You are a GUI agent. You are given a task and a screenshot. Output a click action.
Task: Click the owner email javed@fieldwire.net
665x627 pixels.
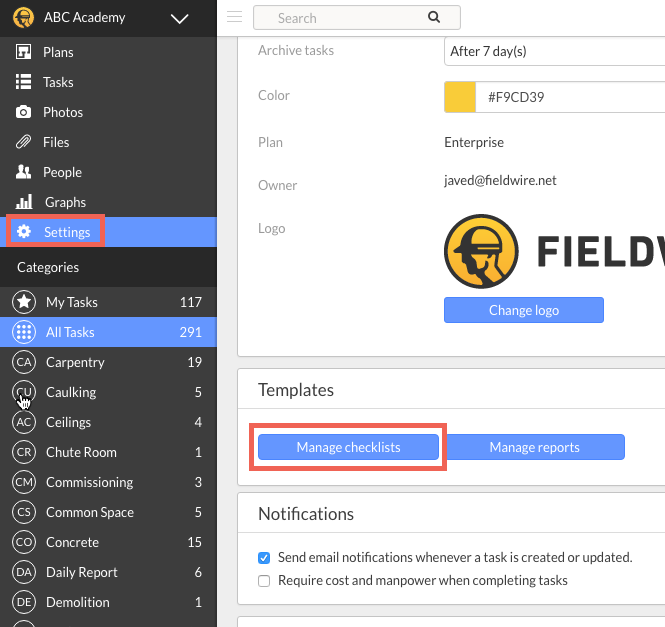(500, 180)
